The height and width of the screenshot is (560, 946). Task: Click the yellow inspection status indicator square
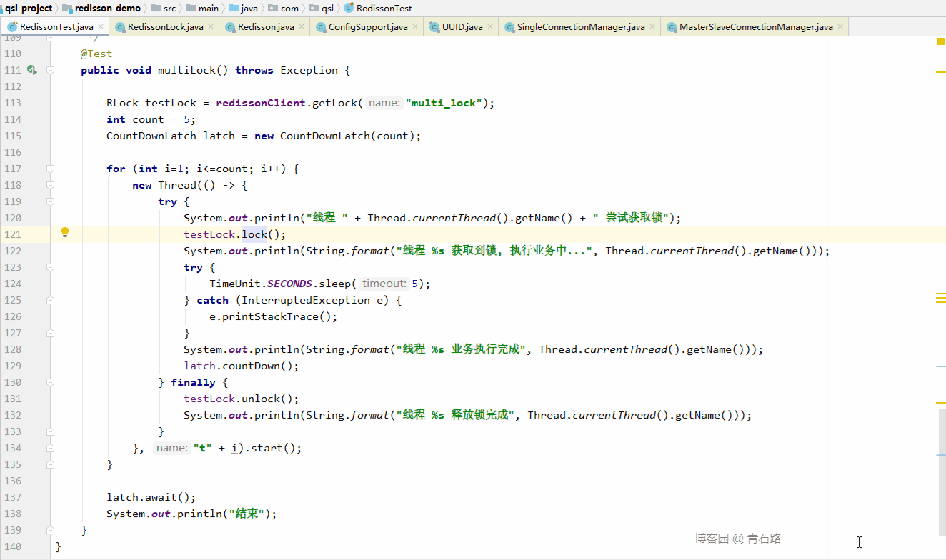click(x=941, y=41)
